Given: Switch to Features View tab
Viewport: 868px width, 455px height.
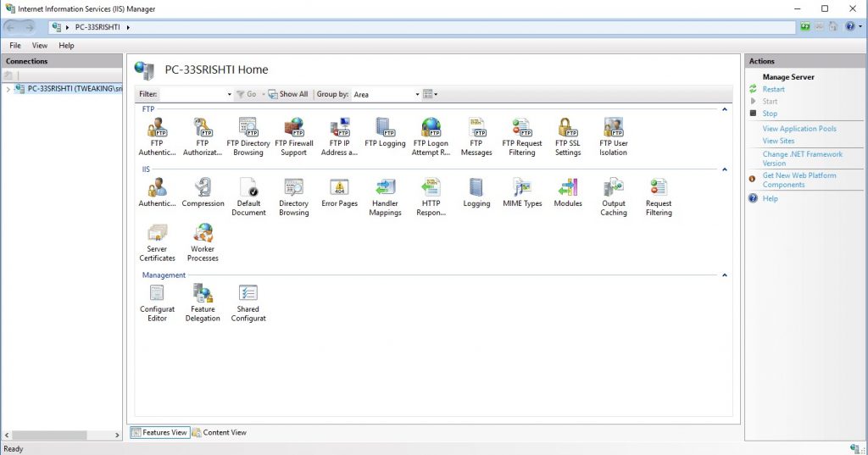Looking at the screenshot, I should pos(160,432).
